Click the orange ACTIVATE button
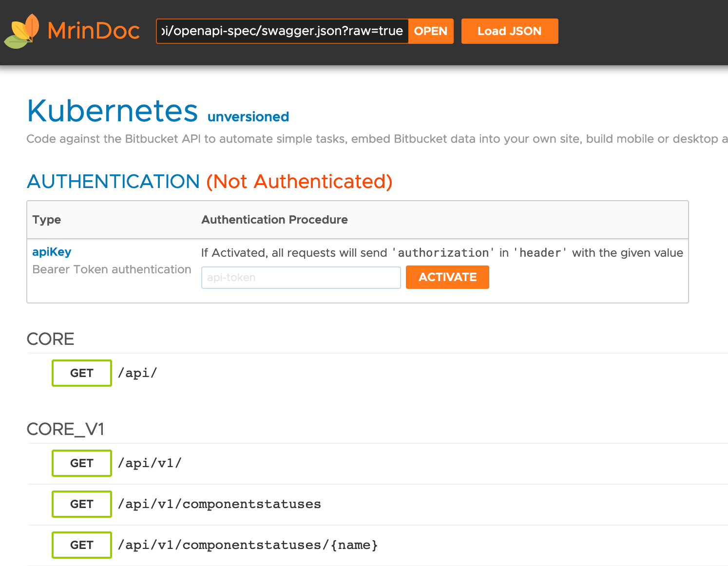Viewport: 728px width, 566px height. [447, 277]
